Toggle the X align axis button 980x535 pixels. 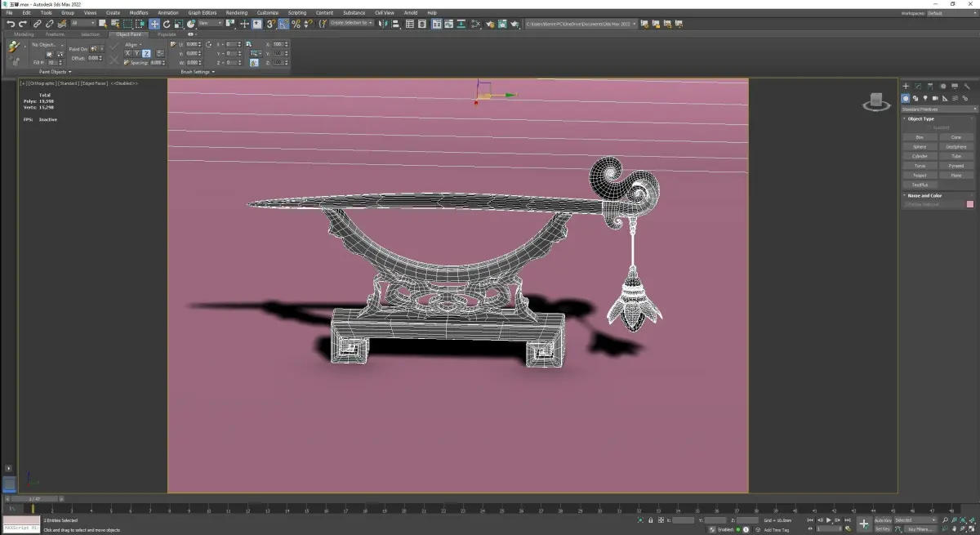[127, 53]
